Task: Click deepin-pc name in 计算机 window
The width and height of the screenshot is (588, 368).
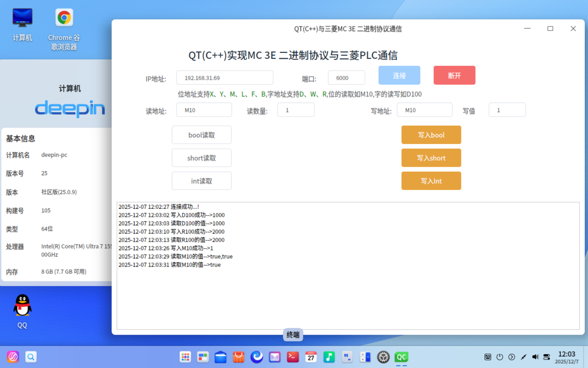Action: click(x=54, y=155)
